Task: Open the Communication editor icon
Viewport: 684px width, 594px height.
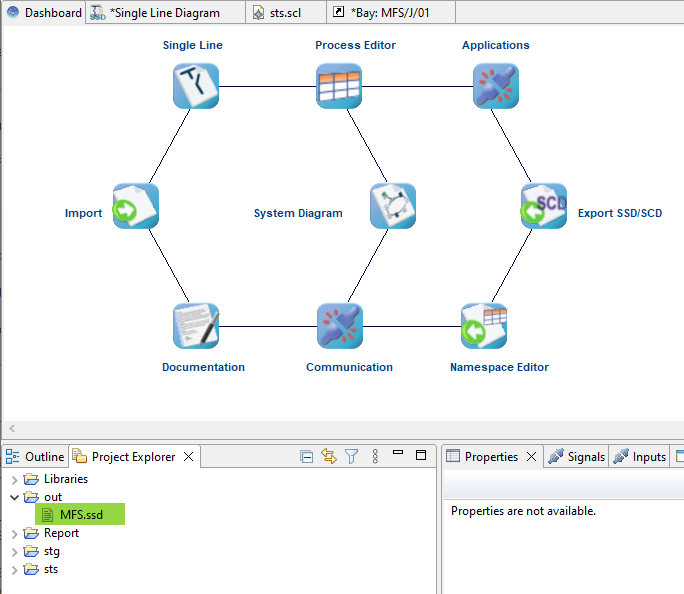Action: tap(339, 327)
